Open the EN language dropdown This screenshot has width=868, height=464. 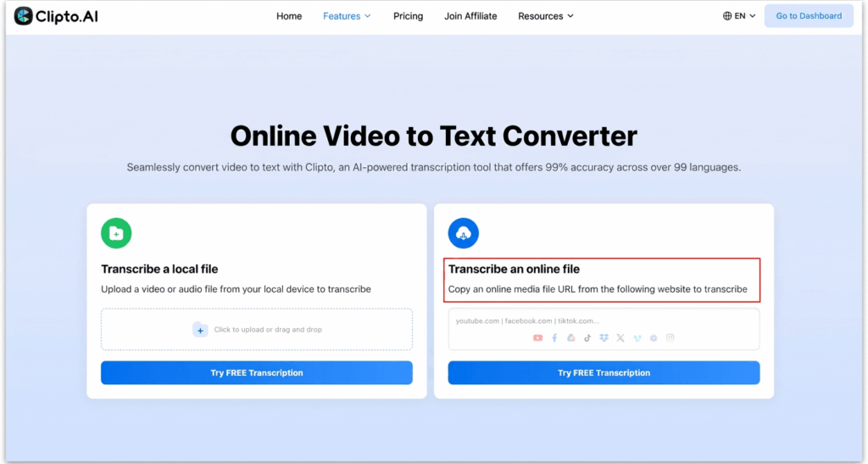click(739, 16)
